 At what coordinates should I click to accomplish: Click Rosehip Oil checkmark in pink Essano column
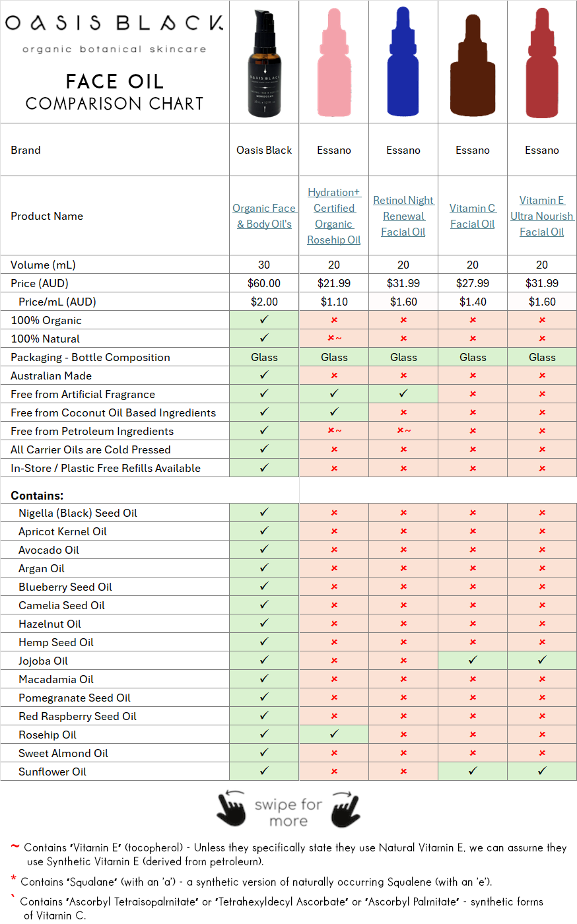(x=334, y=735)
